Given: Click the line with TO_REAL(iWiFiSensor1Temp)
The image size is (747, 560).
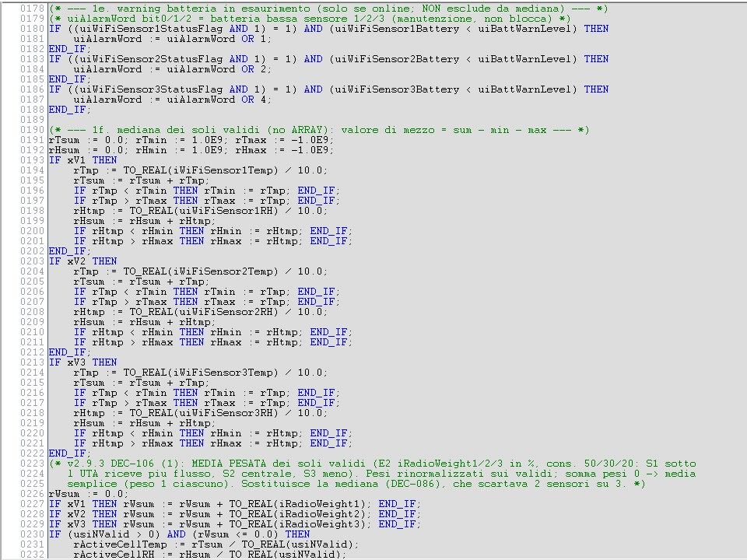Looking at the screenshot, I should (x=201, y=170).
